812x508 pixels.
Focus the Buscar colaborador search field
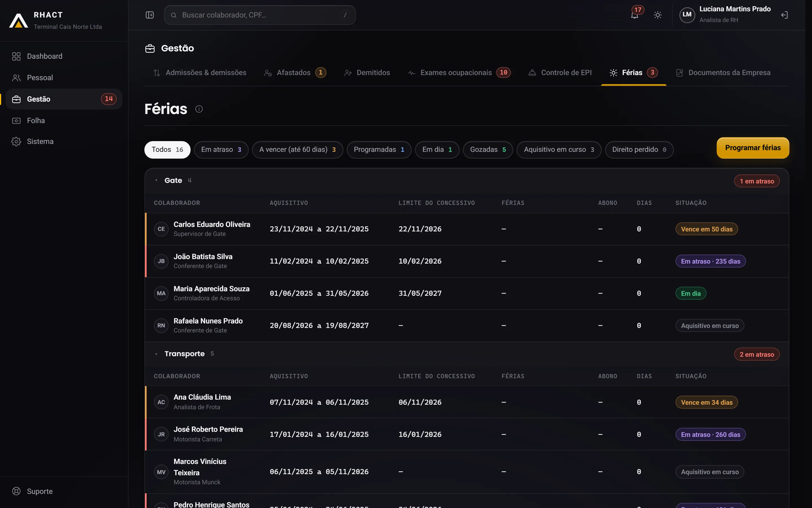tap(260, 15)
